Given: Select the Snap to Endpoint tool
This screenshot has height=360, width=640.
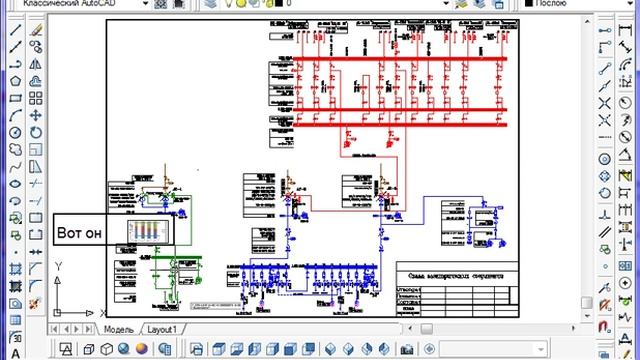Looking at the screenshot, I should pyautogui.click(x=605, y=68).
